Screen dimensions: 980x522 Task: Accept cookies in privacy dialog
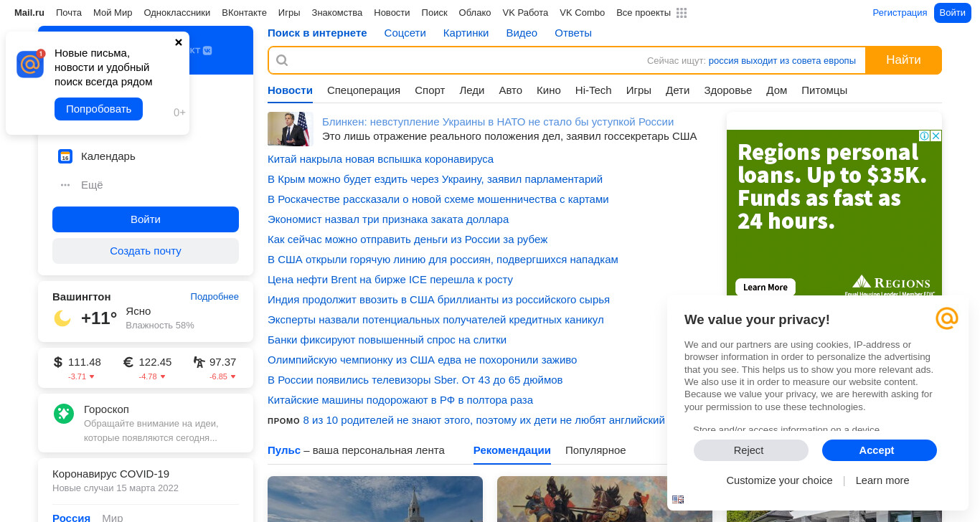(x=880, y=450)
